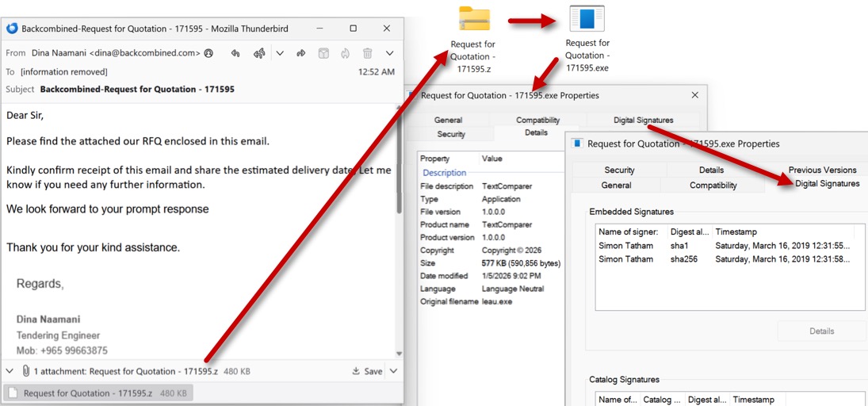The height and width of the screenshot is (406, 868).
Task: Open the dropdown arrow next to Save
Action: (393, 371)
